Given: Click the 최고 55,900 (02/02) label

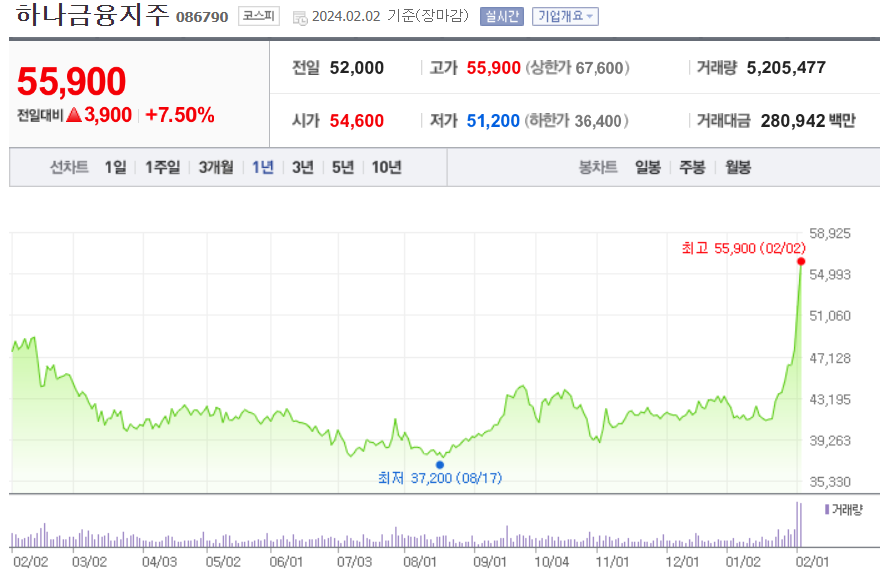Looking at the screenshot, I should [x=744, y=248].
